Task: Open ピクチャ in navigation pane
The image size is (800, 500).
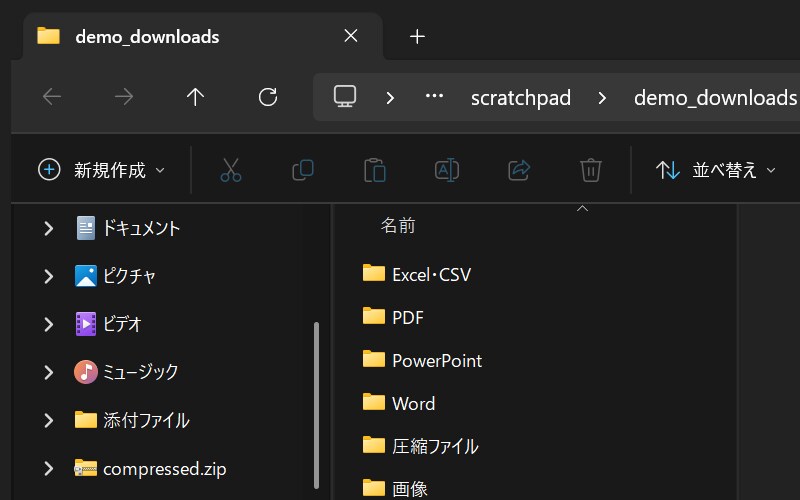Action: (x=115, y=276)
